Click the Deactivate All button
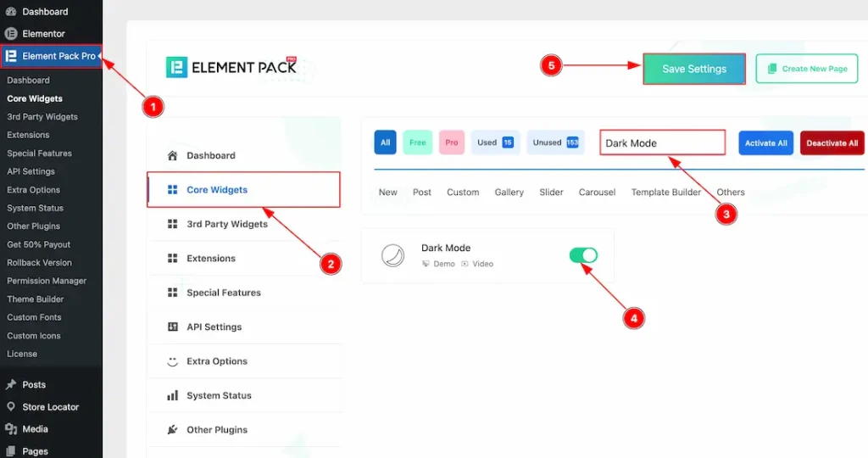The width and height of the screenshot is (868, 458). click(x=832, y=143)
